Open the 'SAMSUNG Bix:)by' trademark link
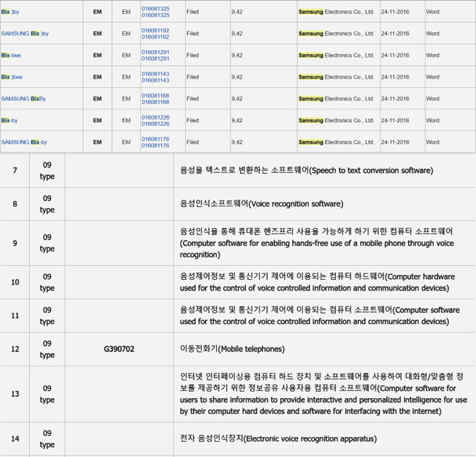 (x=25, y=33)
